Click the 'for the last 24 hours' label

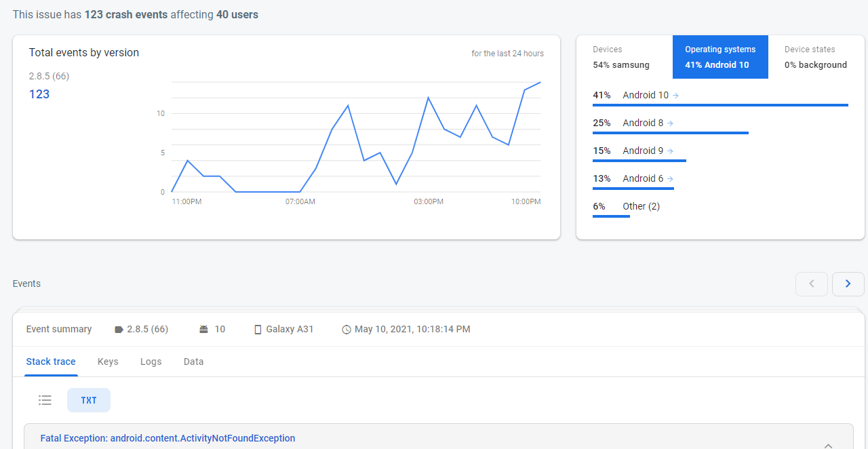pos(508,54)
